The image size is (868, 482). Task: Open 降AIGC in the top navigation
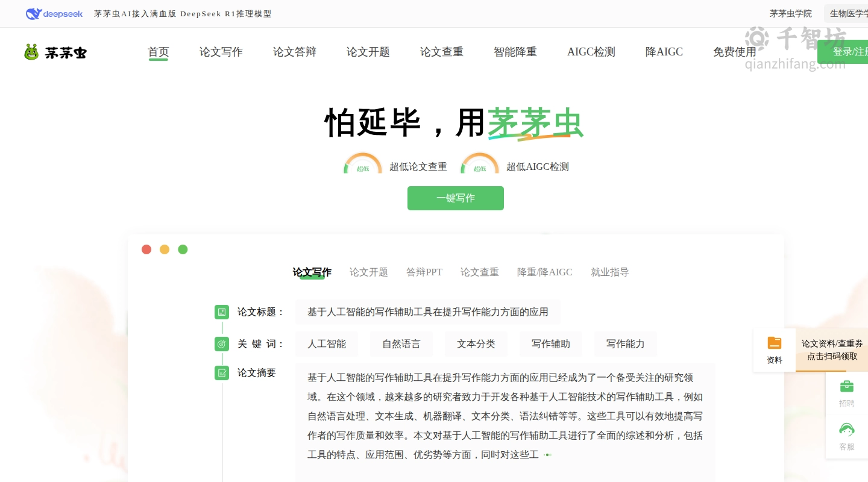click(x=664, y=52)
